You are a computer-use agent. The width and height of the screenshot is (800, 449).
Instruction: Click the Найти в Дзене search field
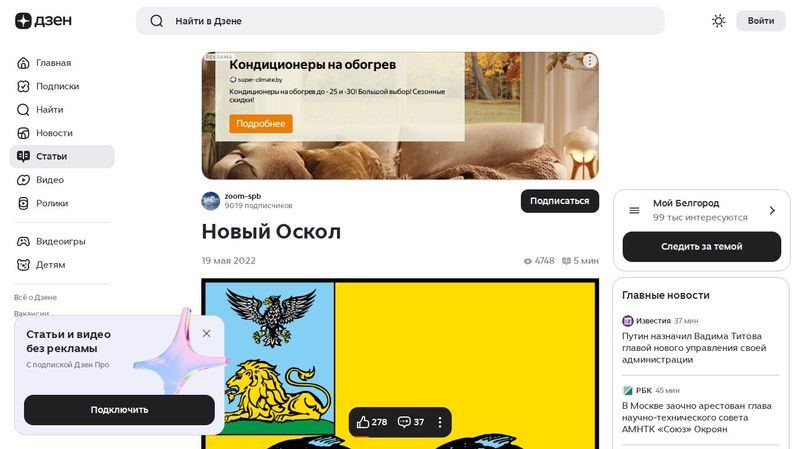pyautogui.click(x=400, y=21)
